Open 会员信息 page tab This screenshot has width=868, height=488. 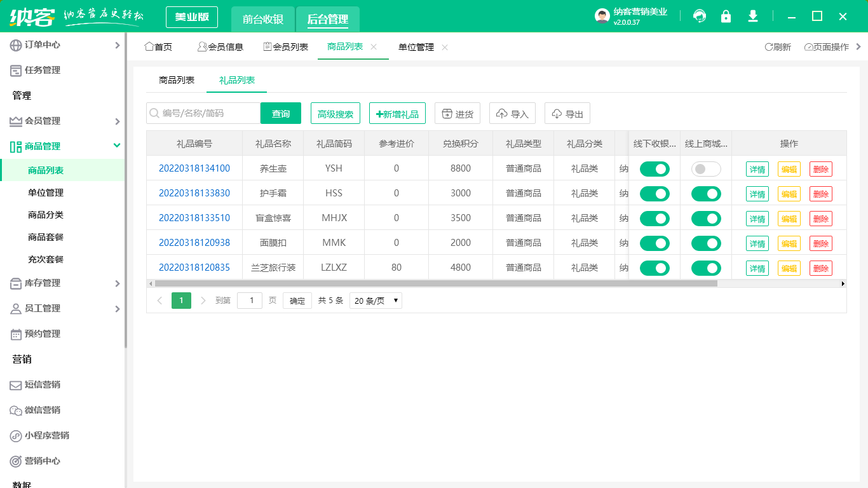[220, 47]
